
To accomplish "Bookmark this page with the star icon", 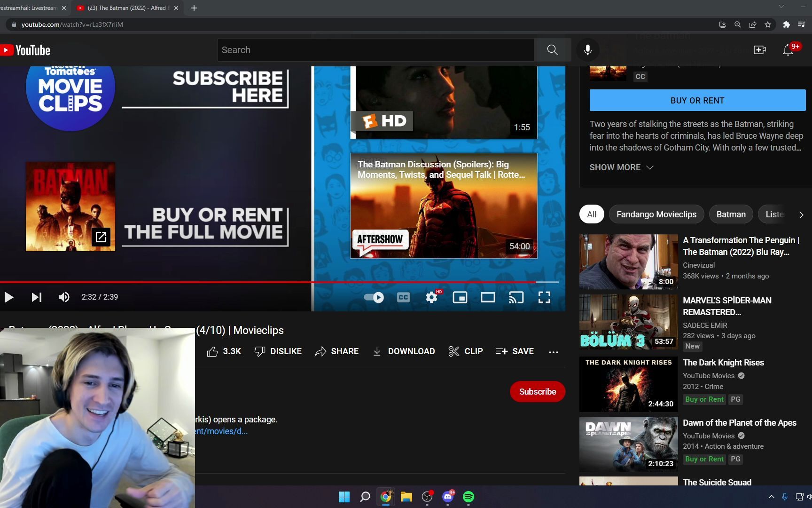I will click(768, 24).
